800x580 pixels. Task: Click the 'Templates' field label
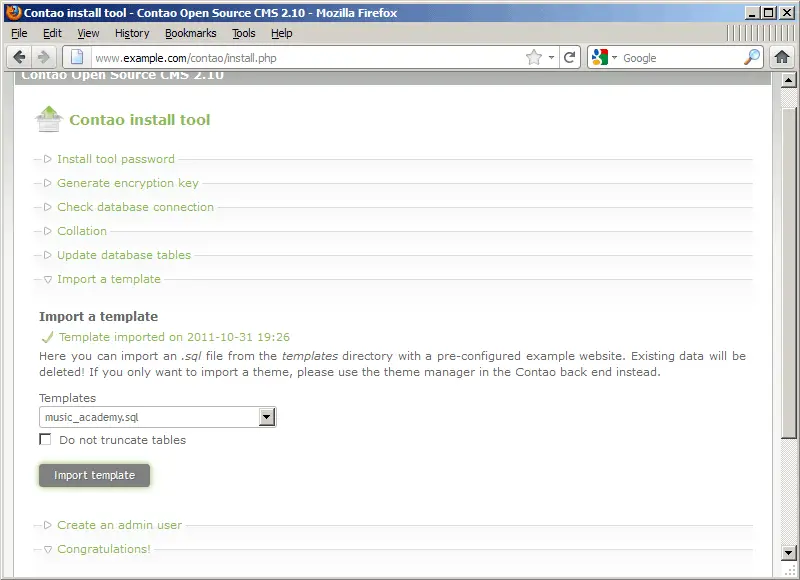point(67,398)
